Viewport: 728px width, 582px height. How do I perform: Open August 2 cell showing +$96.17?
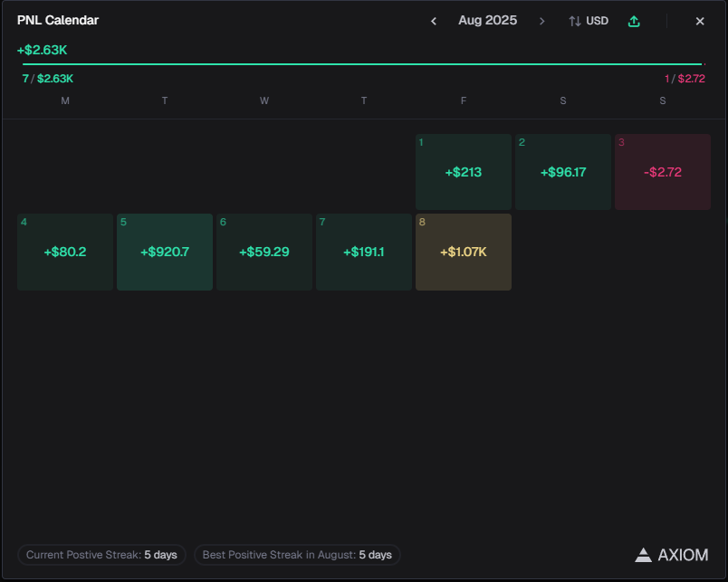(563, 172)
